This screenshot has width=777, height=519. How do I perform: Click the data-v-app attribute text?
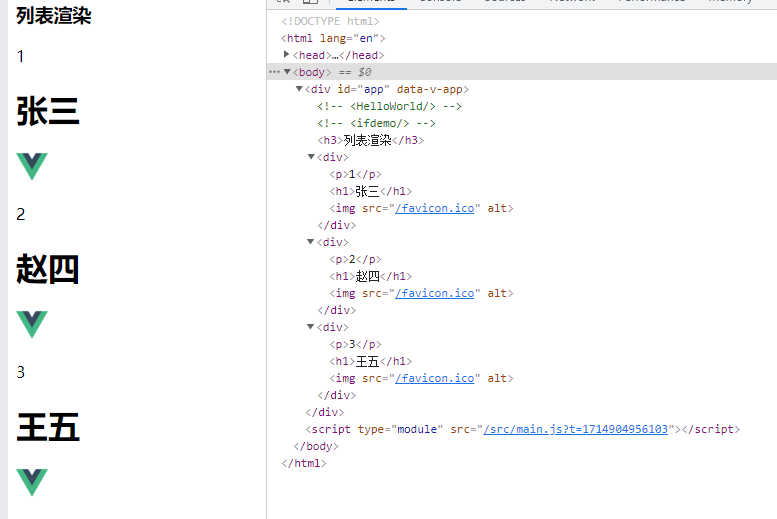point(429,89)
